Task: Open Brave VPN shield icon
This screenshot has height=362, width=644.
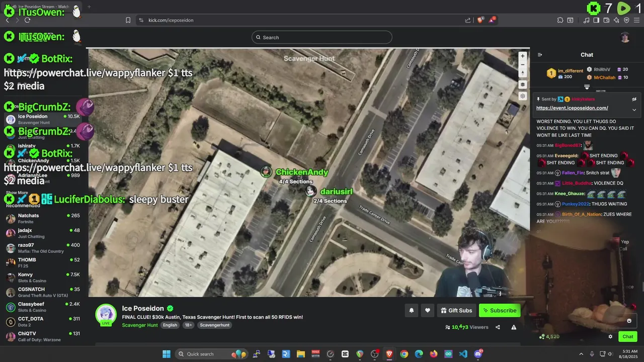Action: pos(626,20)
